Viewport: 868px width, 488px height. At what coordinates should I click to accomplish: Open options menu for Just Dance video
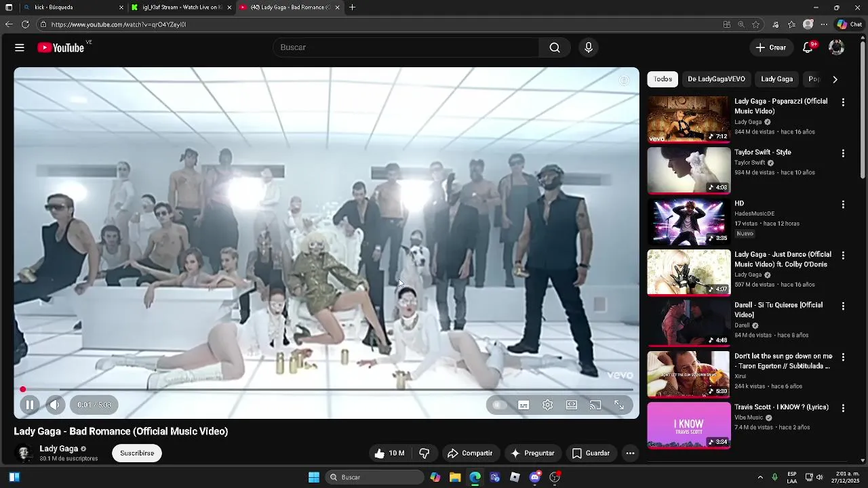(x=843, y=256)
